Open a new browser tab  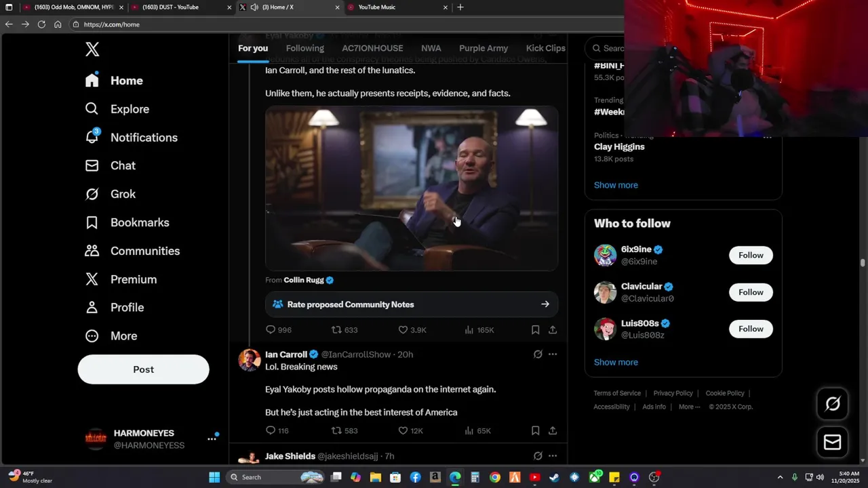tap(460, 7)
